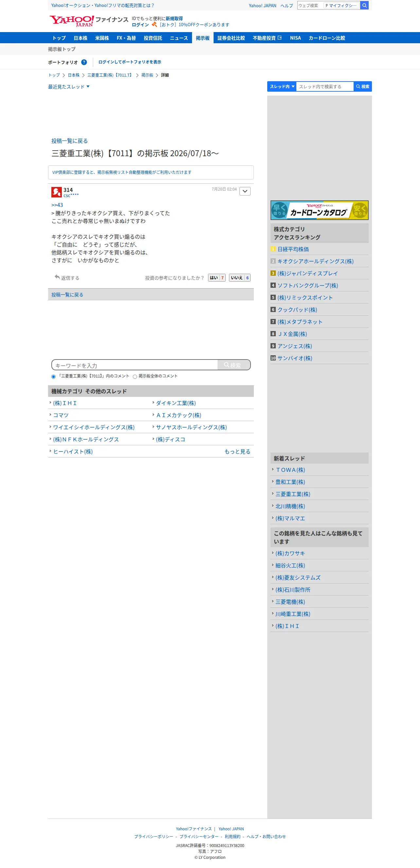Click もっと見る in 機械カテゴリ

pyautogui.click(x=237, y=452)
